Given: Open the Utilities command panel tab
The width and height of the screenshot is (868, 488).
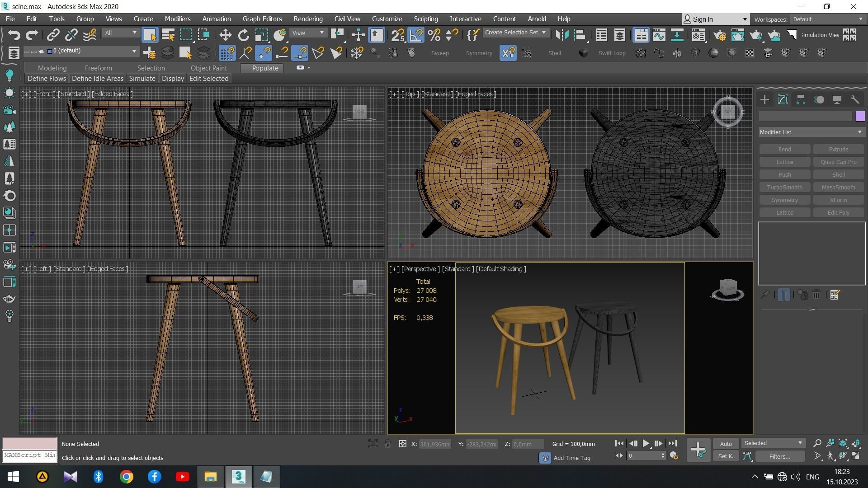Looking at the screenshot, I should [x=855, y=100].
